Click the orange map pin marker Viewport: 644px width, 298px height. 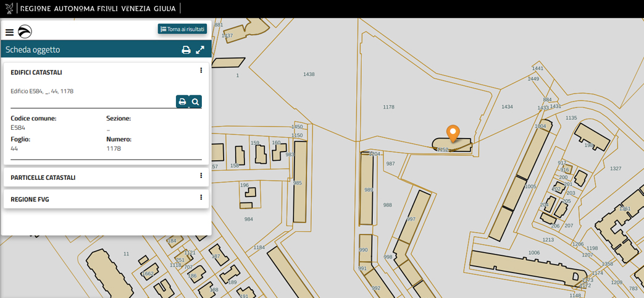[453, 133]
